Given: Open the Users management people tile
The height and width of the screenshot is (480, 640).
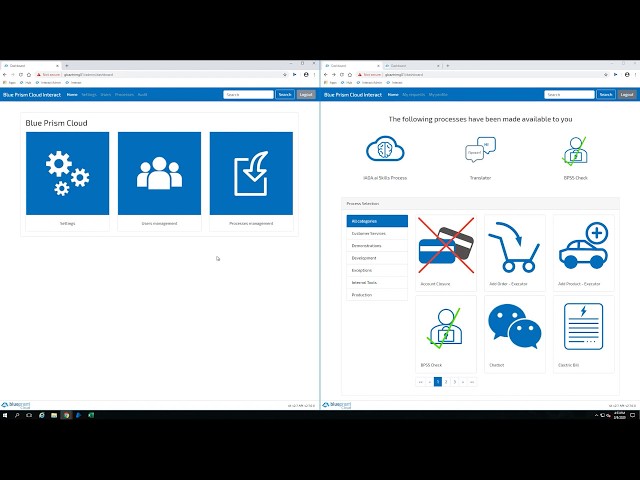Looking at the screenshot, I should tap(159, 173).
